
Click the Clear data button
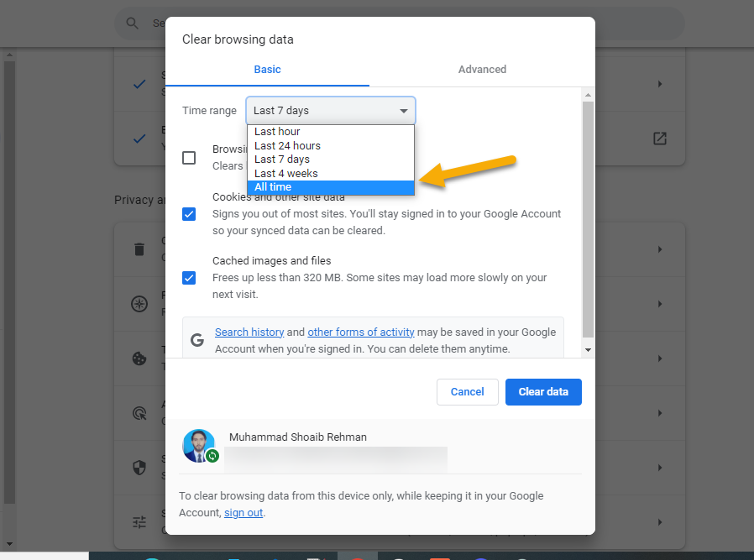(x=543, y=392)
